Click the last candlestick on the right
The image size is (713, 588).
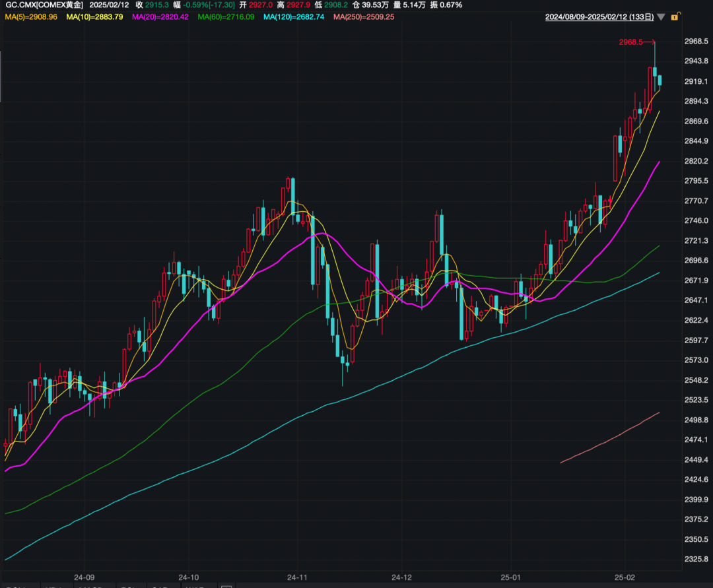click(x=660, y=82)
